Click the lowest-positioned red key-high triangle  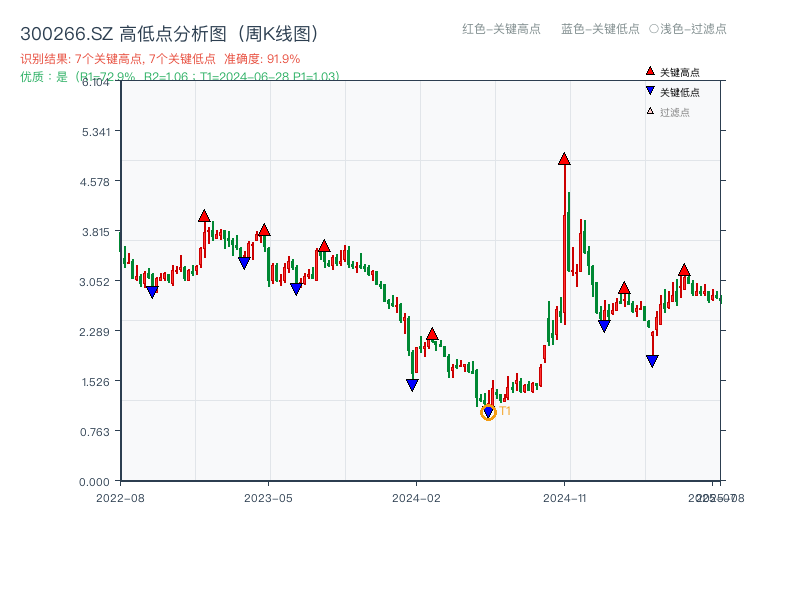[432, 334]
